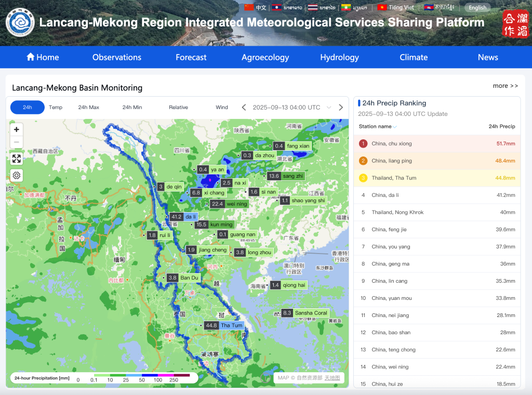Open the Tianditu map attribution link
Screen dimensions: 532x395
(332, 378)
